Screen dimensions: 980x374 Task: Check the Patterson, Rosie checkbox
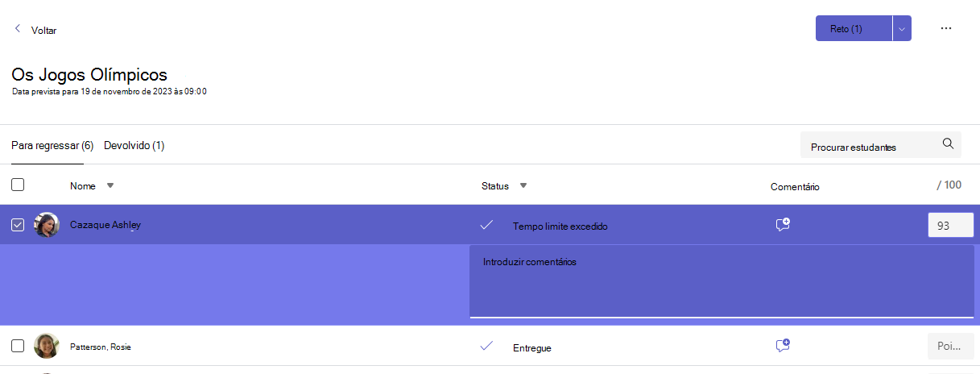click(x=18, y=346)
